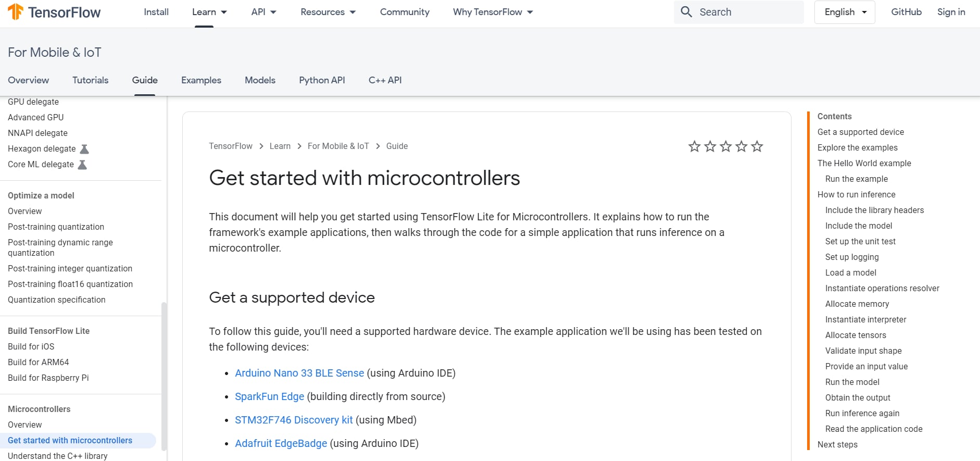The height and width of the screenshot is (461, 980).
Task: Jump to How to run inference
Action: tap(857, 194)
